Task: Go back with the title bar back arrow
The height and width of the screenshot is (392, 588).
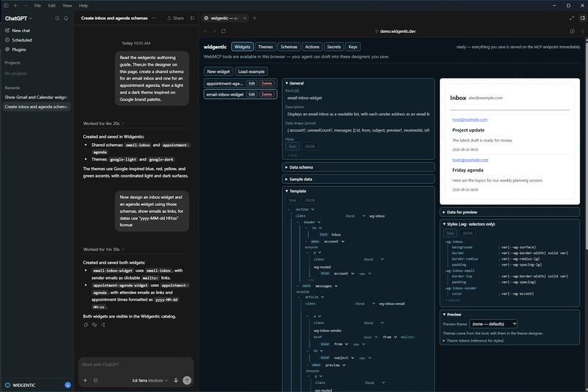Action: point(16,6)
